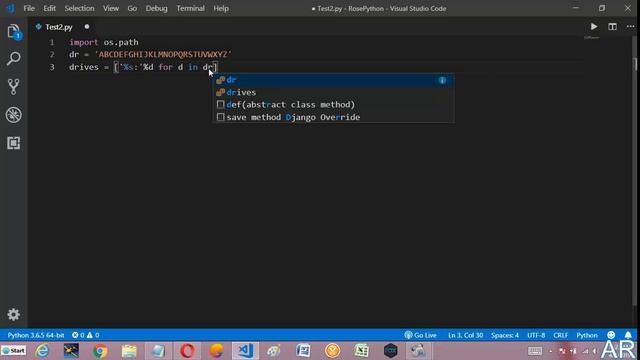Run the Python file with the play icon
640x360 pixels.
pyautogui.click(x=594, y=27)
